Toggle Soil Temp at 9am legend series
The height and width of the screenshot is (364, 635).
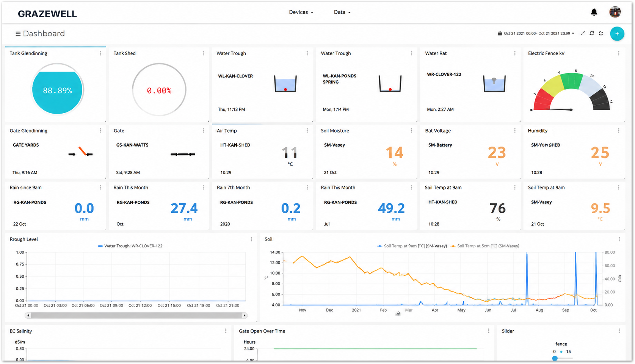[412, 246]
